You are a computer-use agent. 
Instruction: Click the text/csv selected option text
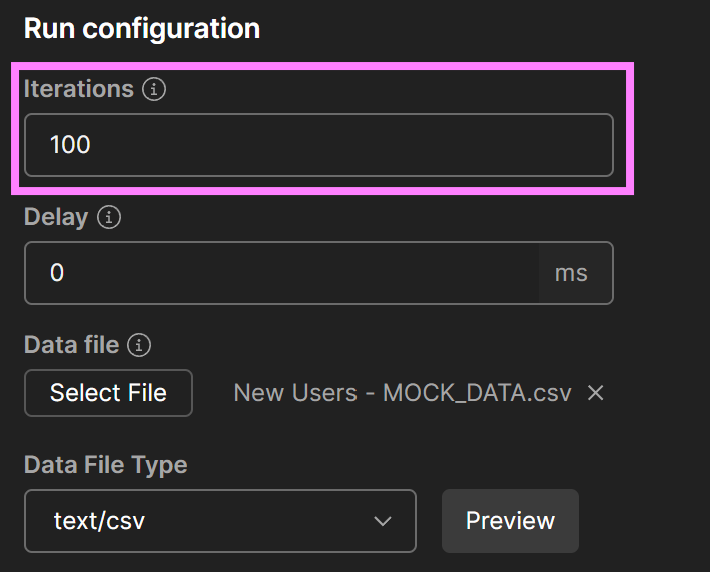(99, 521)
